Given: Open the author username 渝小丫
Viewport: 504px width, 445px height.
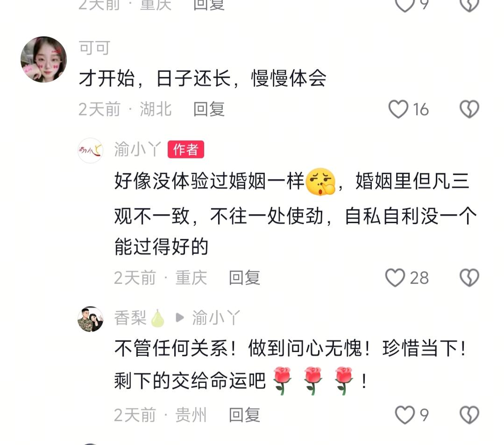Looking at the screenshot, I should [138, 149].
